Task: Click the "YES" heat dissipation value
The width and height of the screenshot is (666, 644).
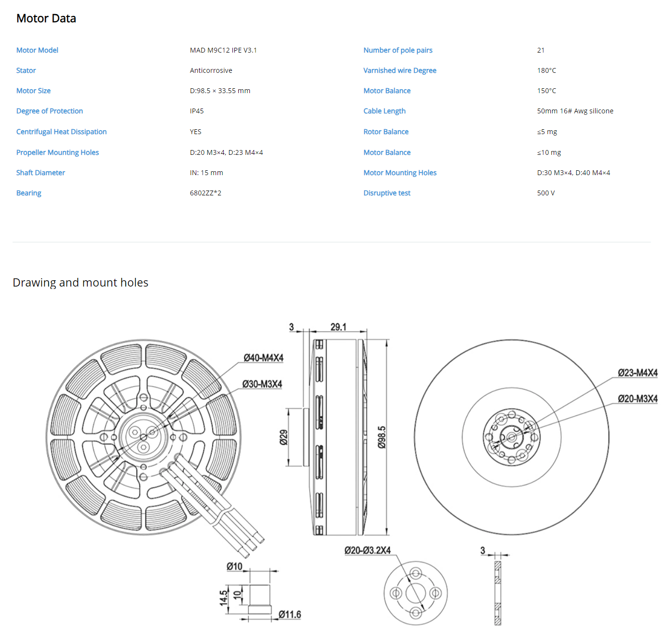Action: [x=196, y=132]
